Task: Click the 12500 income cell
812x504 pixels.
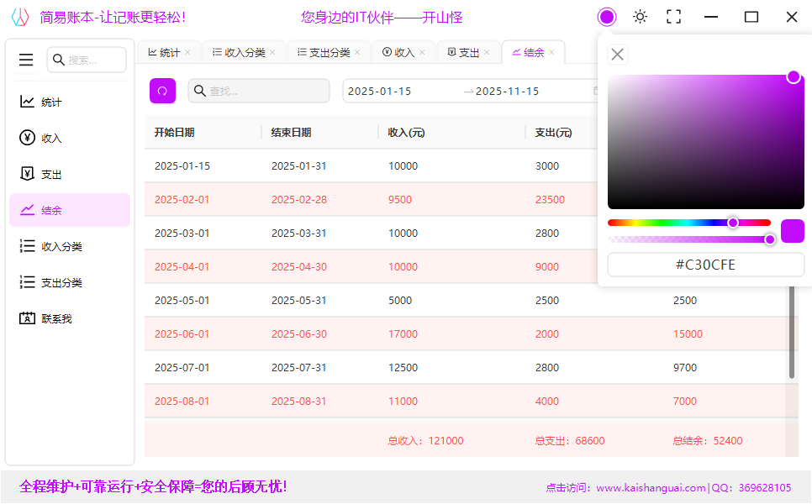Action: (x=403, y=367)
